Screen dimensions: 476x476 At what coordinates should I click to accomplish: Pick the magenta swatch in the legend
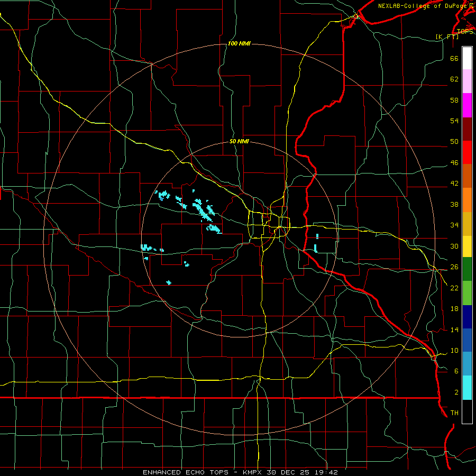(467, 105)
